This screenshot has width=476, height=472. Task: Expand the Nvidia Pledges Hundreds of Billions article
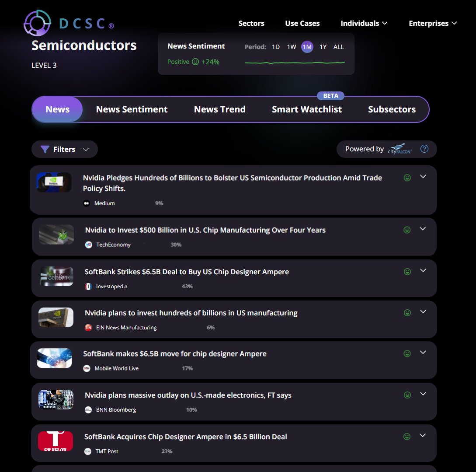(423, 176)
